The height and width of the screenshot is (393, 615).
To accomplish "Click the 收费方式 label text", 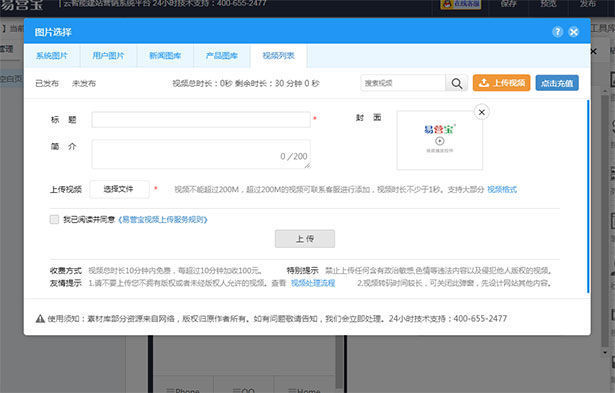I will pos(66,271).
